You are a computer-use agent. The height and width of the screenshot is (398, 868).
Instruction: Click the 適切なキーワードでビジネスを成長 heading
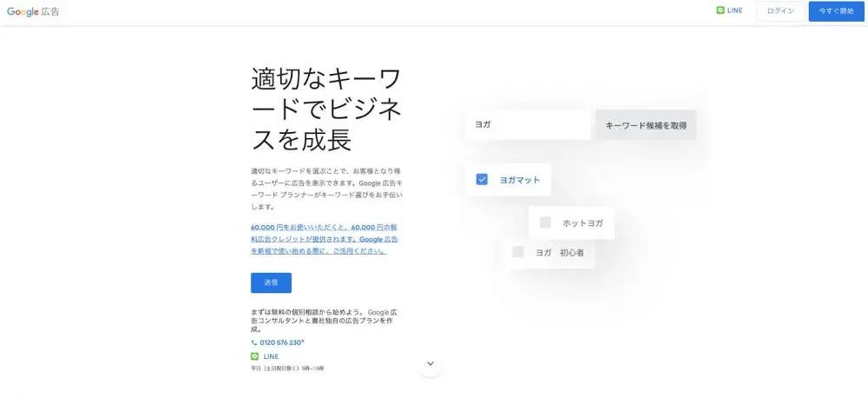(x=325, y=109)
